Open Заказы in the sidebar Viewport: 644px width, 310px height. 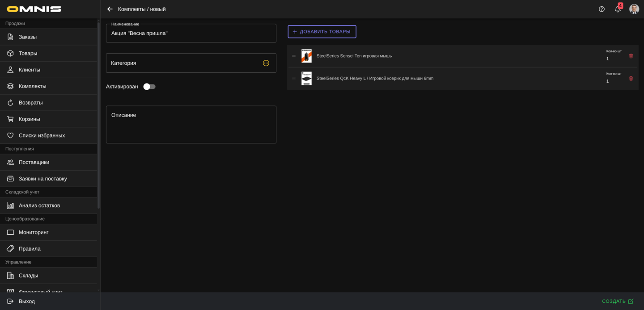coord(28,37)
